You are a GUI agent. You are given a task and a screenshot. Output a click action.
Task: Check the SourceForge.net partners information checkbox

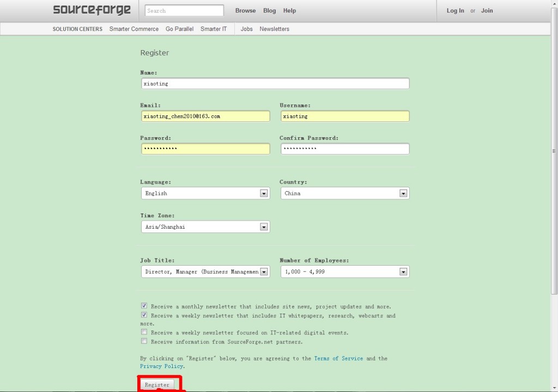144,341
